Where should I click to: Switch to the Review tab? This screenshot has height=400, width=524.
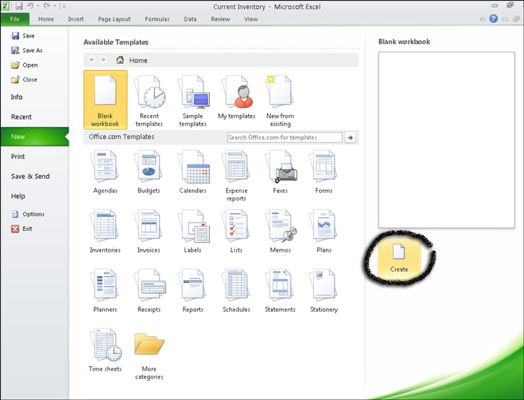221,19
